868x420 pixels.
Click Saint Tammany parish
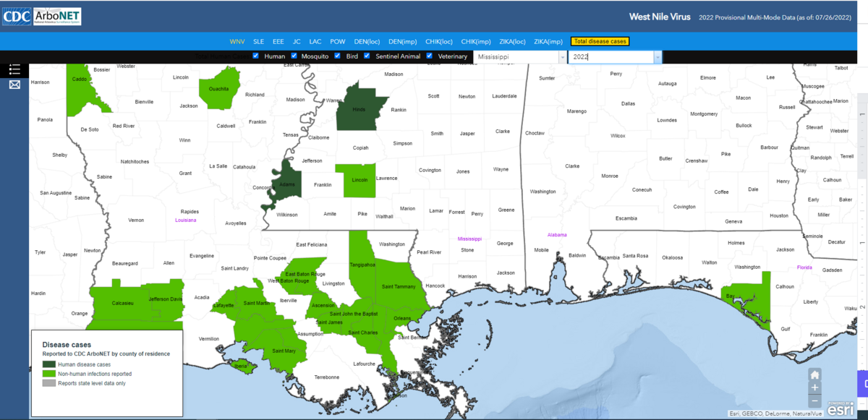399,286
